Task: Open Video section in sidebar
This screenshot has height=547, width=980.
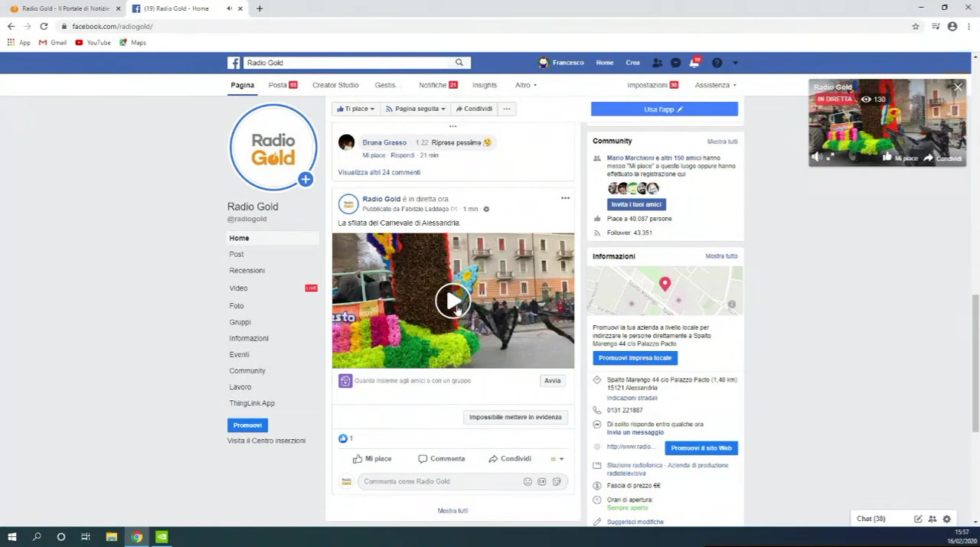Action: 238,288
